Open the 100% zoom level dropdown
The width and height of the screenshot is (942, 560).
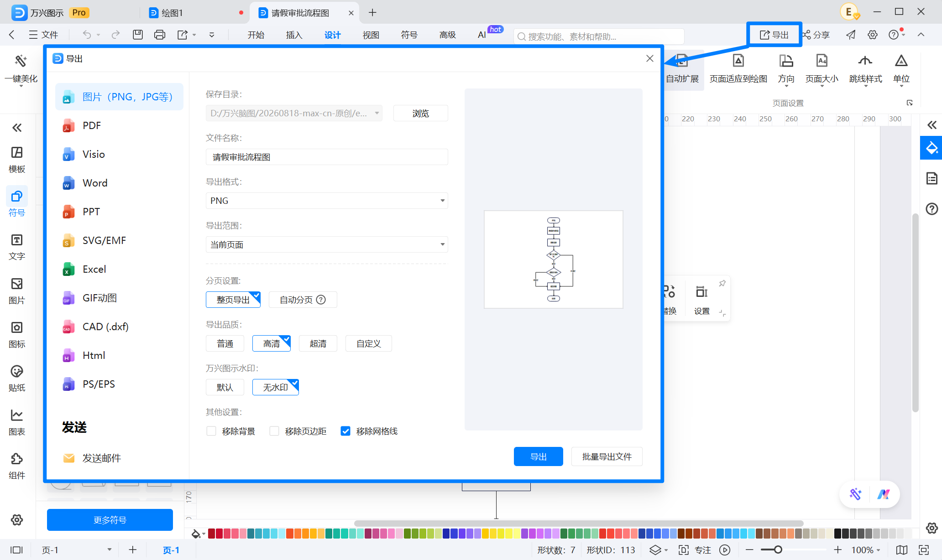click(866, 550)
